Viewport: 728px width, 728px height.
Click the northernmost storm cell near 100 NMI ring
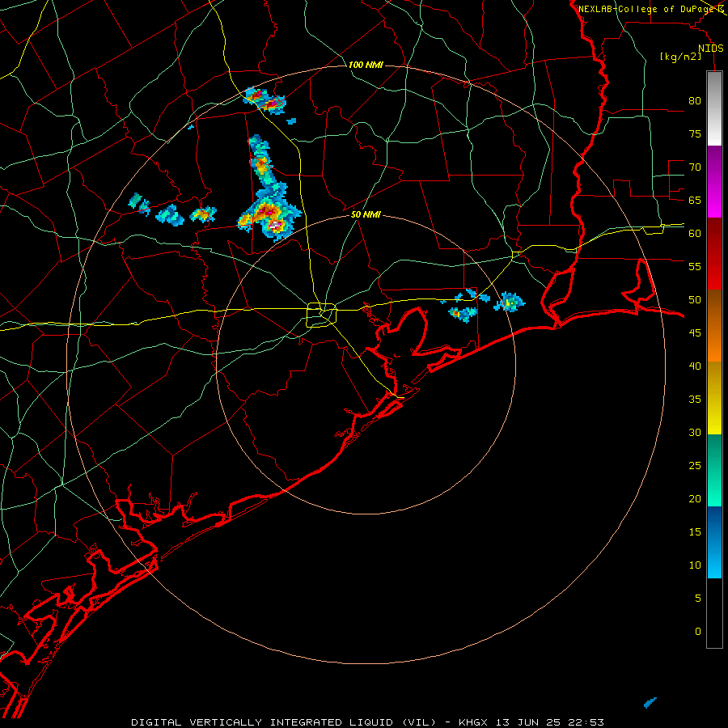265,101
